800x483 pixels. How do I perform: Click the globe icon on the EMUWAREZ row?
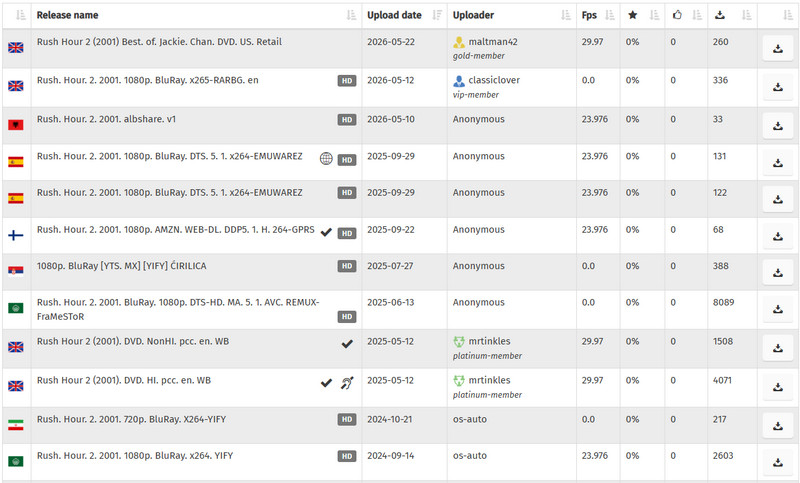[x=326, y=159]
